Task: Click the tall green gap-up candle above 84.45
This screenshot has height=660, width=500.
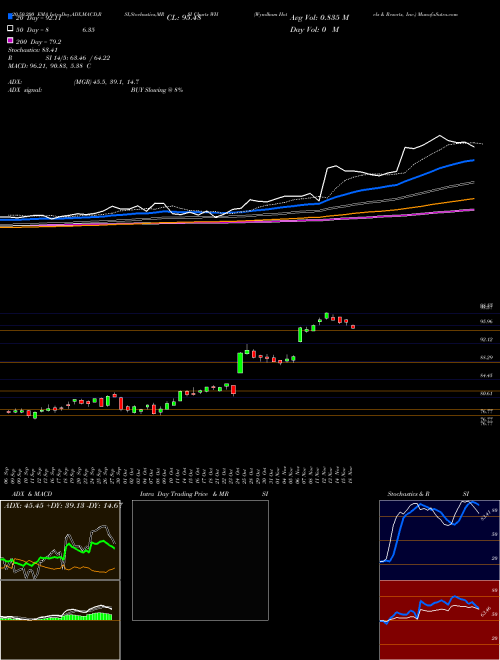Action: click(240, 362)
